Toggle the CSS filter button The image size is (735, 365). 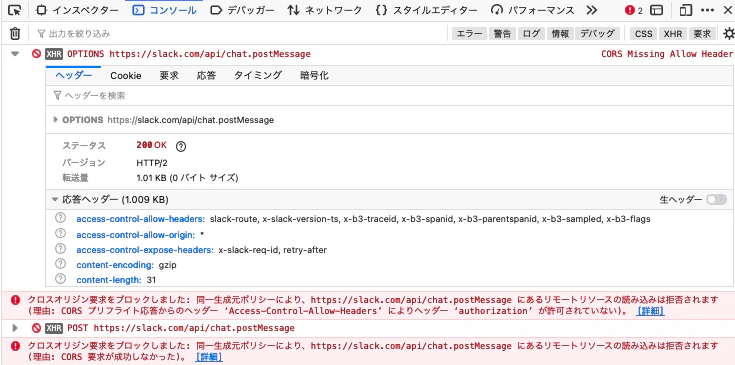coord(644,33)
